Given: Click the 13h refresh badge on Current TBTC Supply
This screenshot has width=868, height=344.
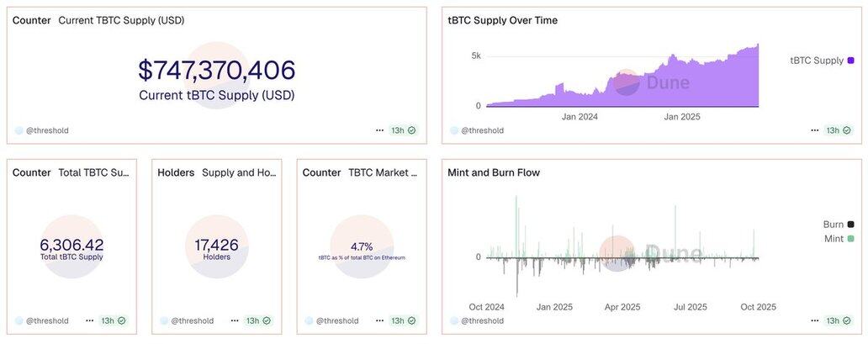Looking at the screenshot, I should point(403,130).
